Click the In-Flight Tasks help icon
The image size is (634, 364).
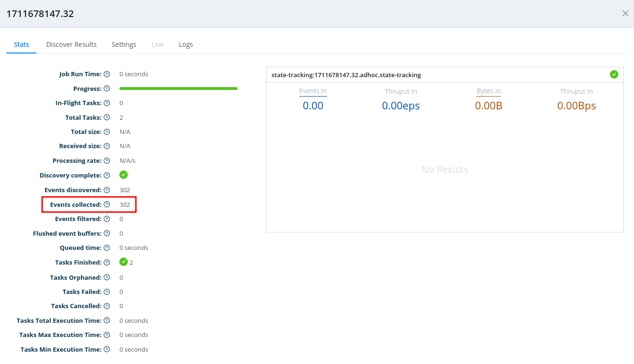(107, 103)
